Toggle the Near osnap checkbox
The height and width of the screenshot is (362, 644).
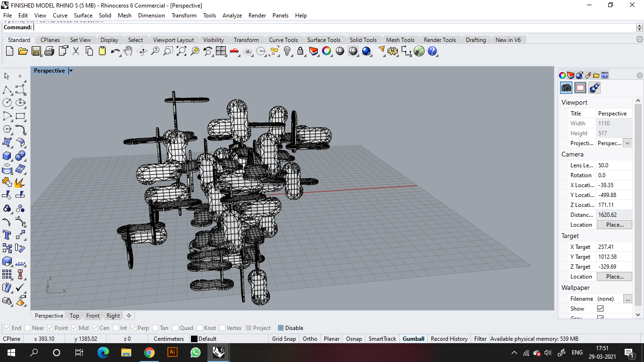[x=28, y=328]
